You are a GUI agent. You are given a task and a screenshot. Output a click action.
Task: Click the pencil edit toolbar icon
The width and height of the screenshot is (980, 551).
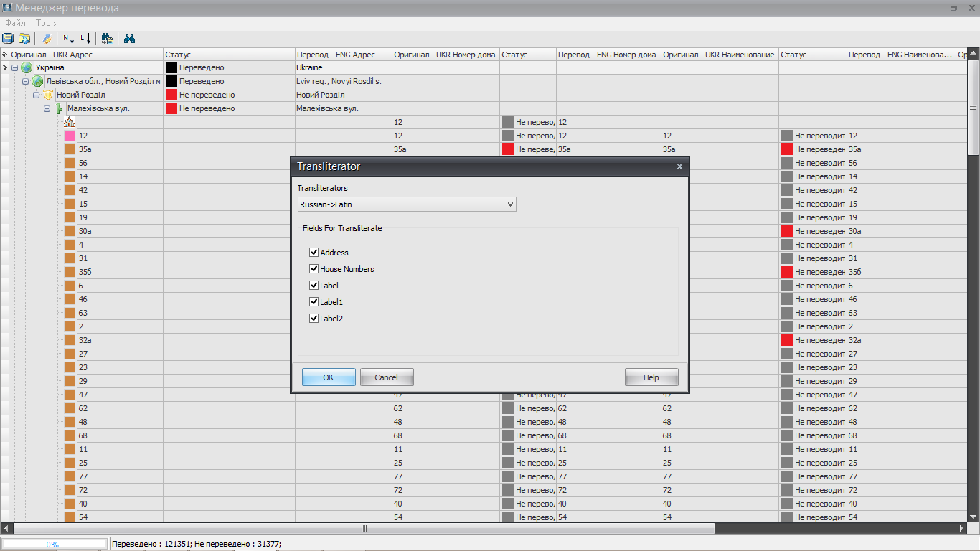point(47,38)
